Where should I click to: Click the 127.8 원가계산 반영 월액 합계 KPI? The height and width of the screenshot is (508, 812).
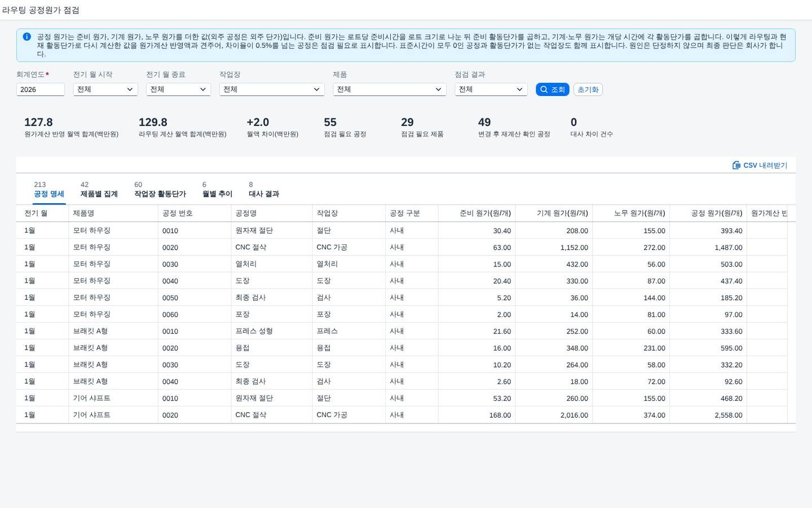pos(72,127)
